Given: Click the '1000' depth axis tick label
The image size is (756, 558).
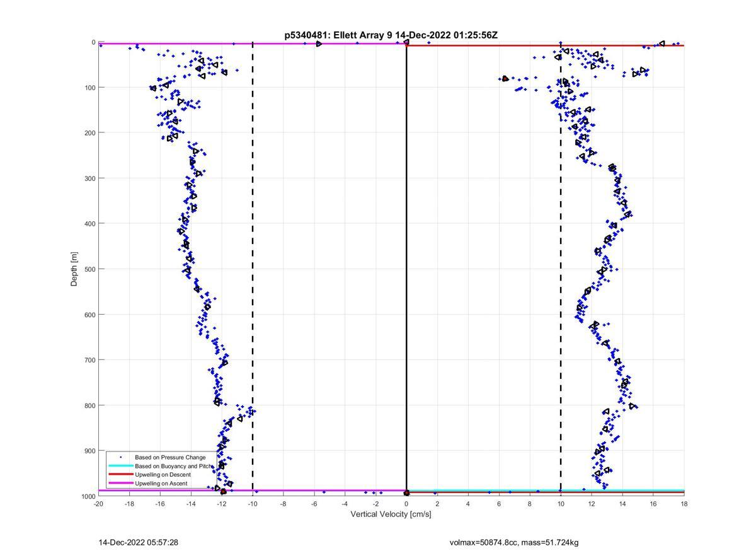Looking at the screenshot, I should [x=88, y=496].
